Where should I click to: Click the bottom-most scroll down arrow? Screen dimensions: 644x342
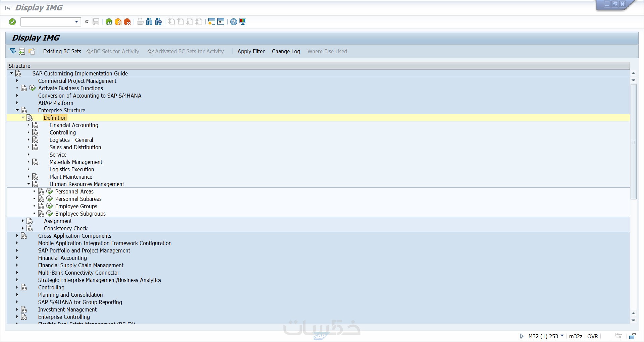633,320
